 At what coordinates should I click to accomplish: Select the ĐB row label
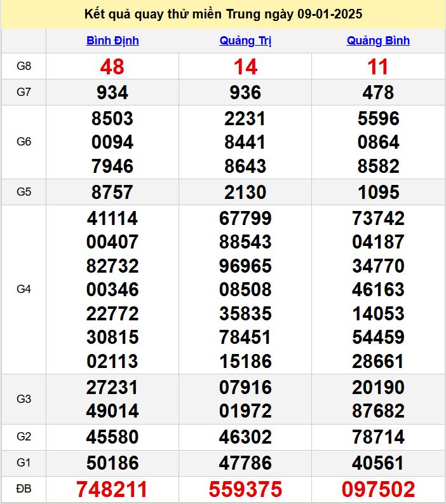pos(24,489)
